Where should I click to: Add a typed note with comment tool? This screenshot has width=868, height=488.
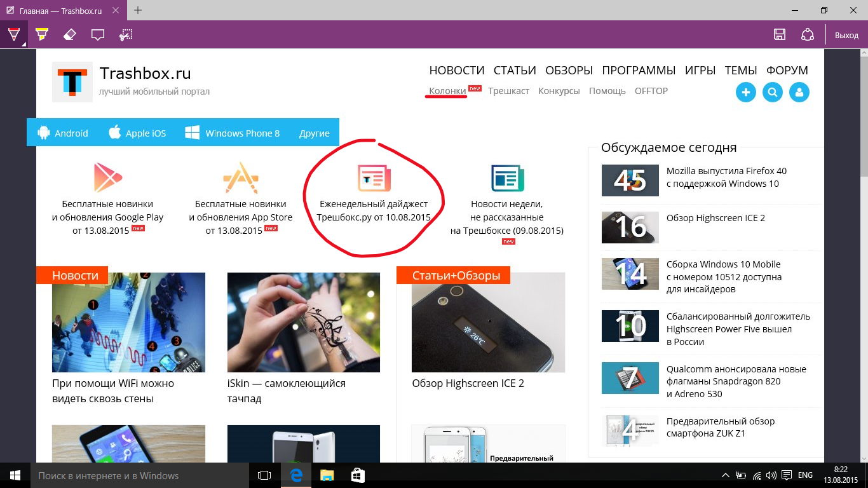(97, 34)
